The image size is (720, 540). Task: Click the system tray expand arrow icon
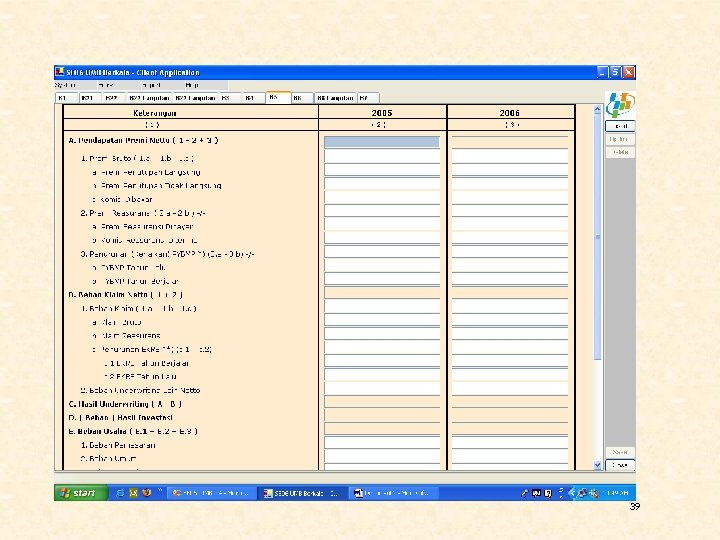[572, 493]
